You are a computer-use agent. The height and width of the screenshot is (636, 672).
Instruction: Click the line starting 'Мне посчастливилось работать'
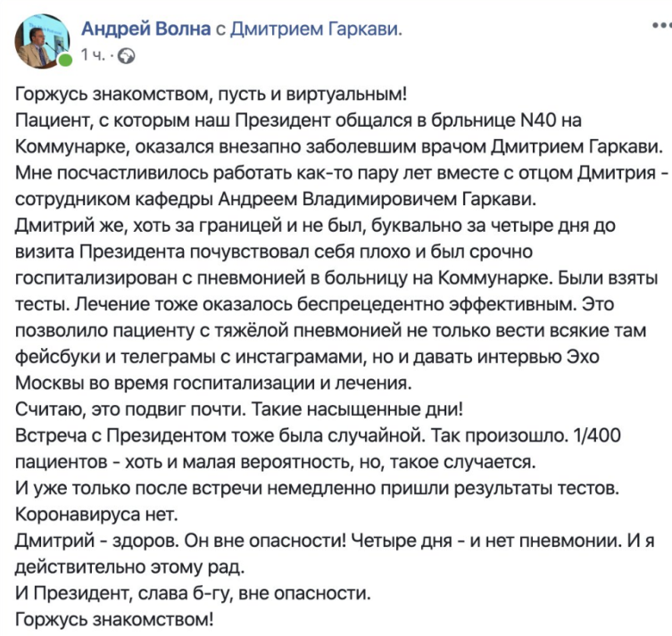tap(342, 173)
